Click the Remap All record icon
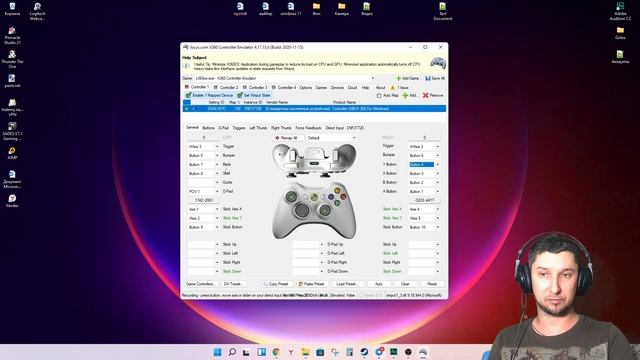Screen dimensions: 640x360 click(x=278, y=138)
